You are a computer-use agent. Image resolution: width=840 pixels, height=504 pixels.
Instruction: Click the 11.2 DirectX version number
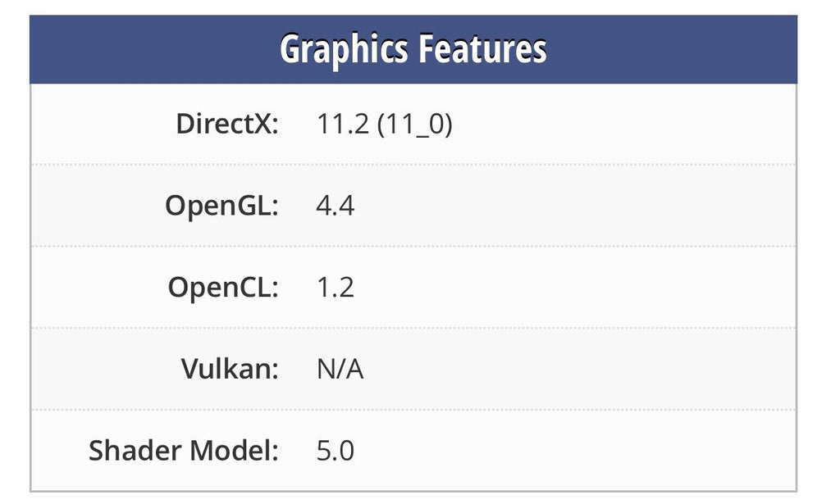click(x=342, y=125)
